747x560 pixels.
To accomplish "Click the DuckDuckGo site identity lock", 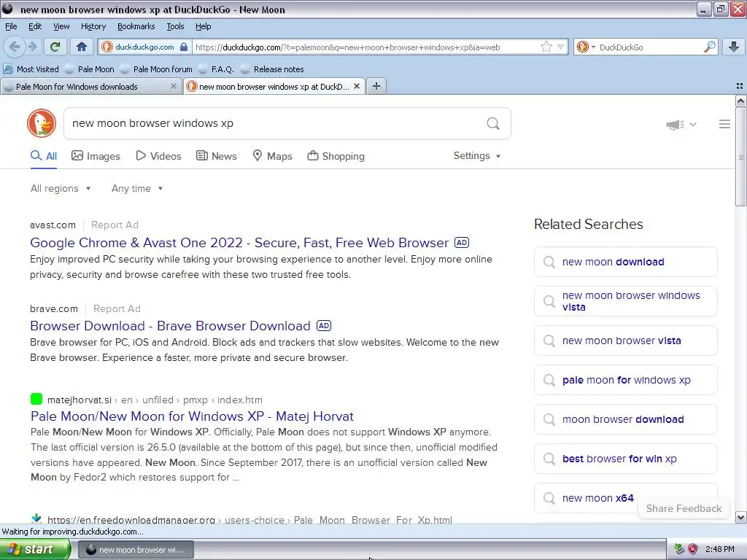I will [184, 47].
